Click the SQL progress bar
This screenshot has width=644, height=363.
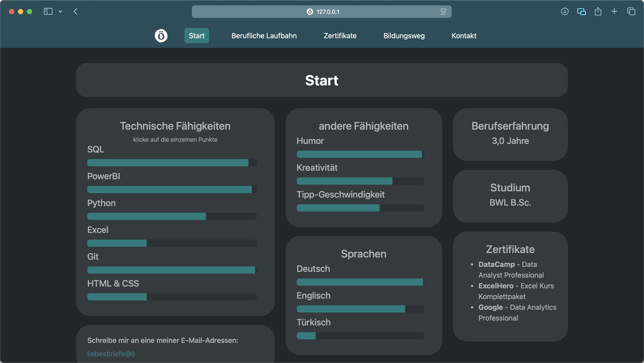(x=172, y=163)
